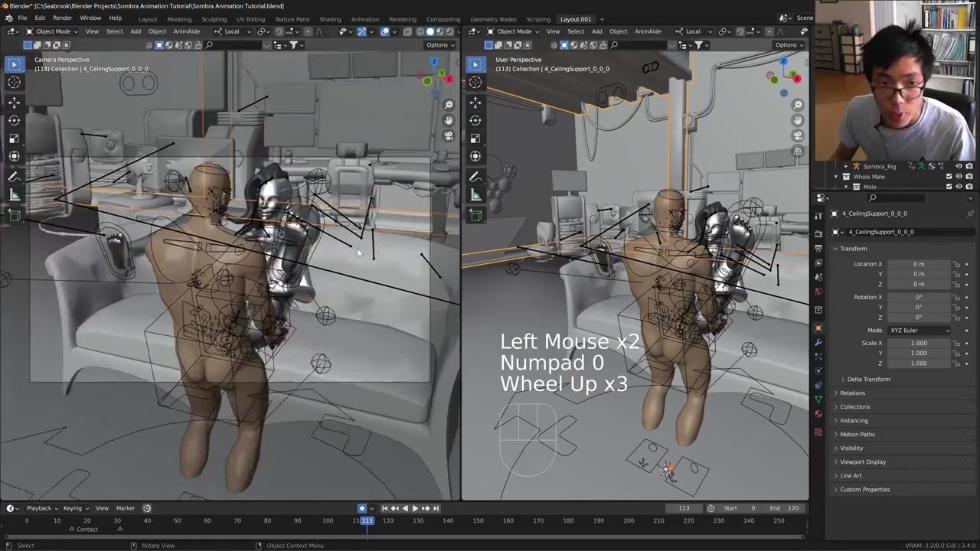Toggle camera view icon in left viewport
The width and height of the screenshot is (980, 551).
(449, 136)
